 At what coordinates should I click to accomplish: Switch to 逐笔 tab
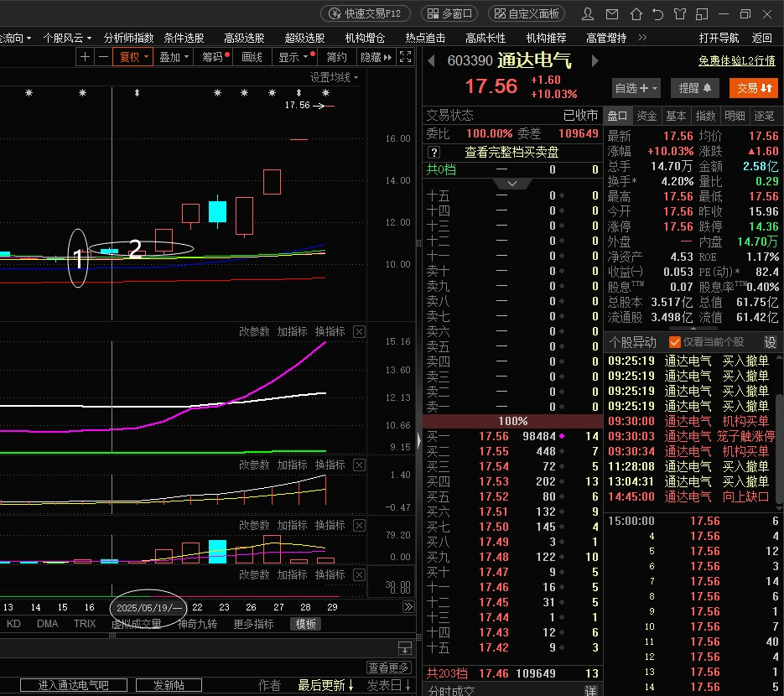coord(765,116)
